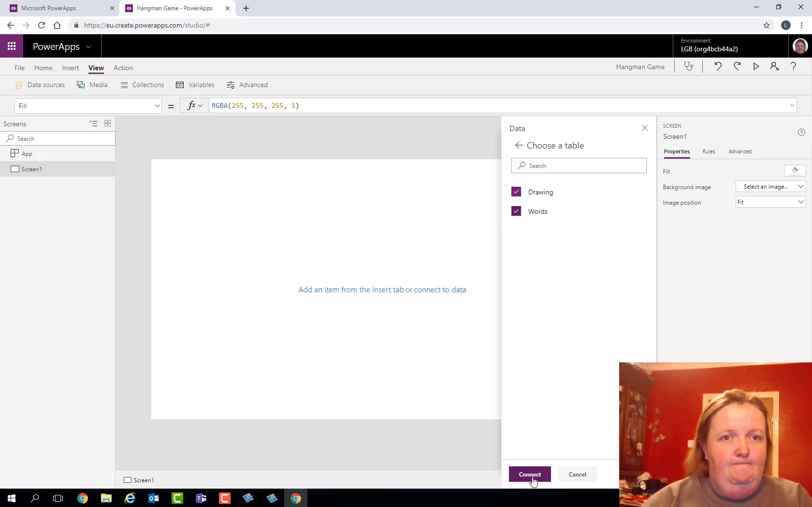Viewport: 812px width, 507px height.
Task: Click the Screens panel Search box
Action: tap(58, 138)
